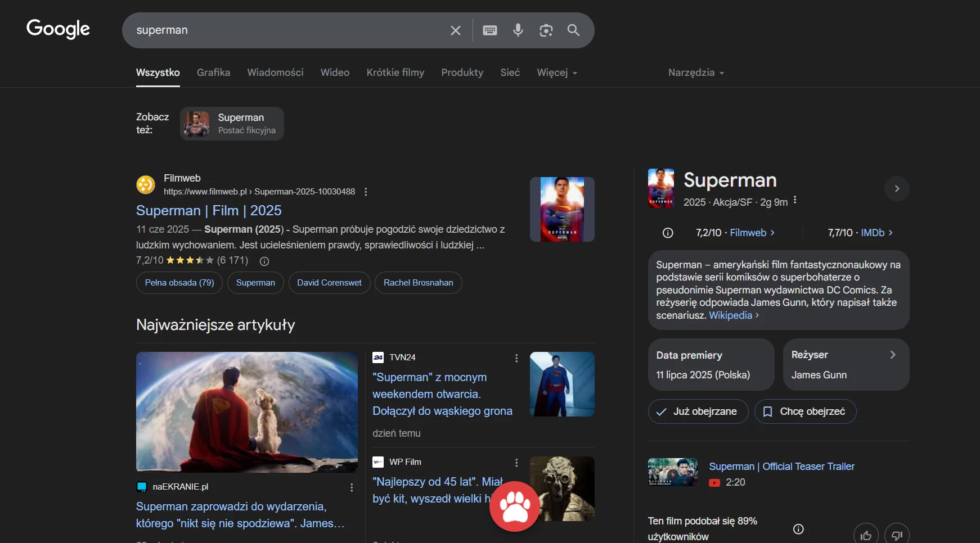This screenshot has height=543, width=980.
Task: Click the red paw print floating button
Action: [x=515, y=506]
